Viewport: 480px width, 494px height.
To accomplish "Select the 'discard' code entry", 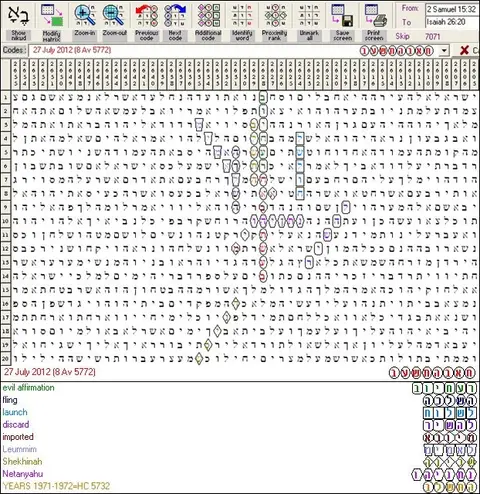I will click(16, 425).
